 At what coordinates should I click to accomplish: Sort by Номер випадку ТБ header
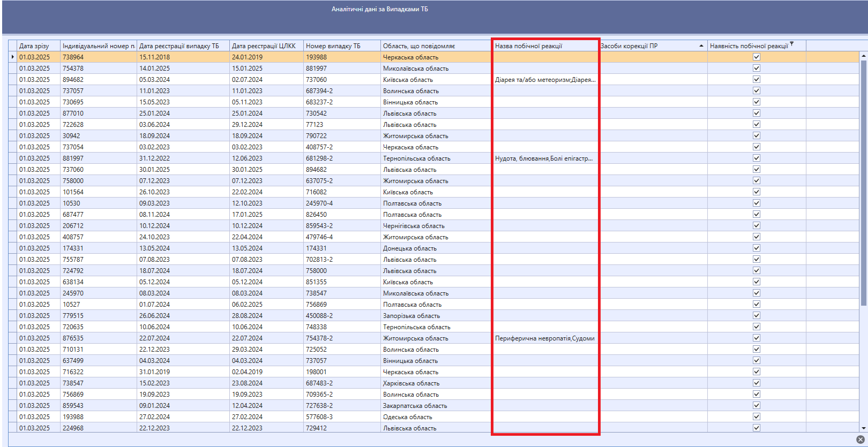pyautogui.click(x=342, y=46)
